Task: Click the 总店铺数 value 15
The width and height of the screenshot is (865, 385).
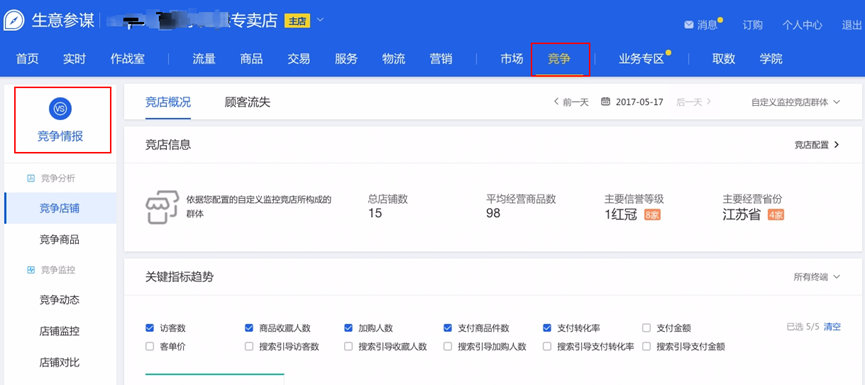Action: click(x=375, y=213)
